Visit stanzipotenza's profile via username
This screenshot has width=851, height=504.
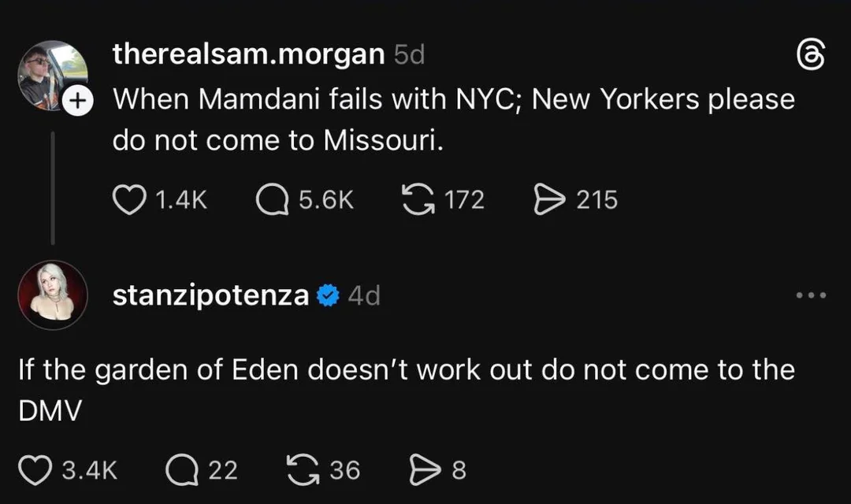[210, 296]
